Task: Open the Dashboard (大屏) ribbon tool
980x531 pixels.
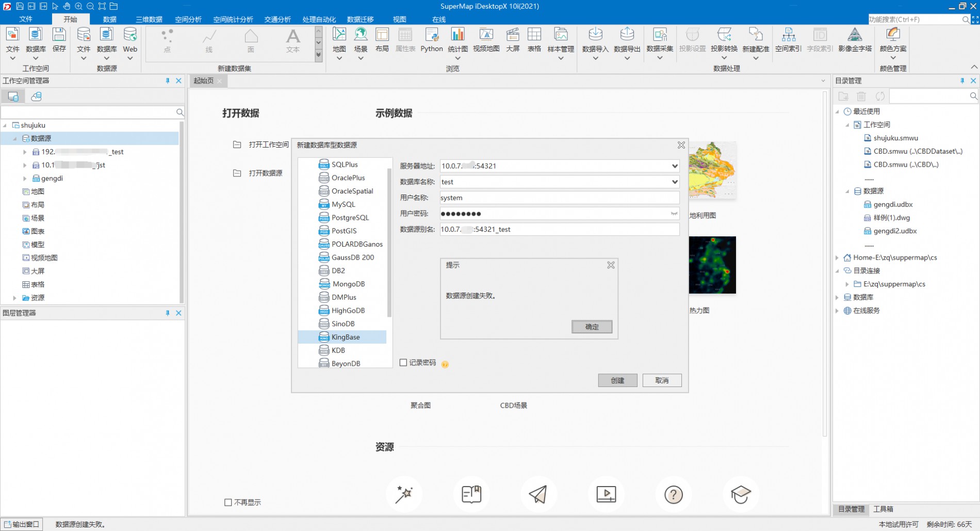Action: pos(513,40)
